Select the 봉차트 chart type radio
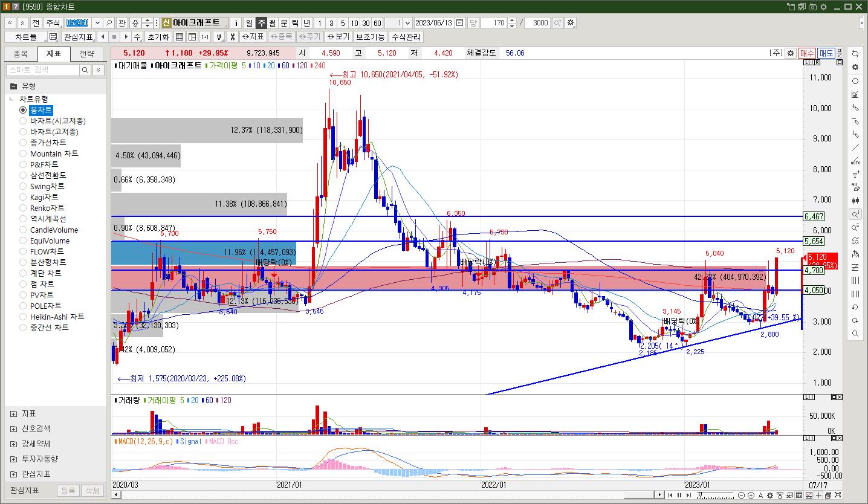 [x=23, y=110]
